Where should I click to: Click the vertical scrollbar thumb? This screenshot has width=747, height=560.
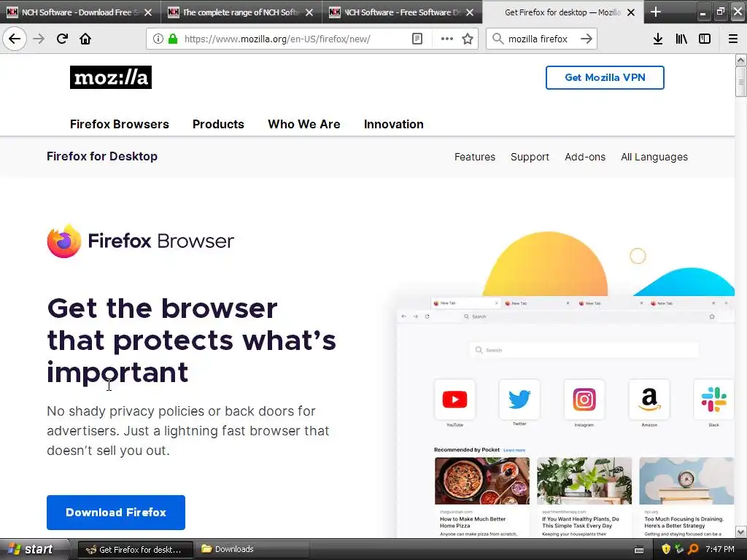coord(740,82)
